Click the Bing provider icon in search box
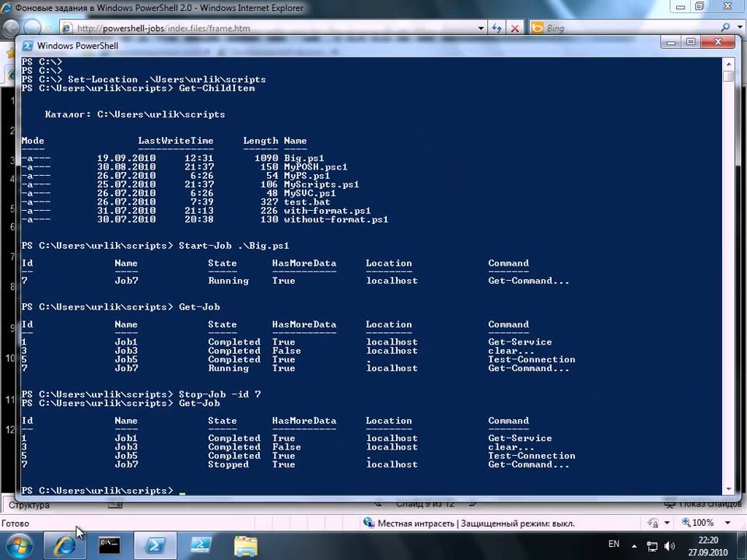 coord(538,28)
